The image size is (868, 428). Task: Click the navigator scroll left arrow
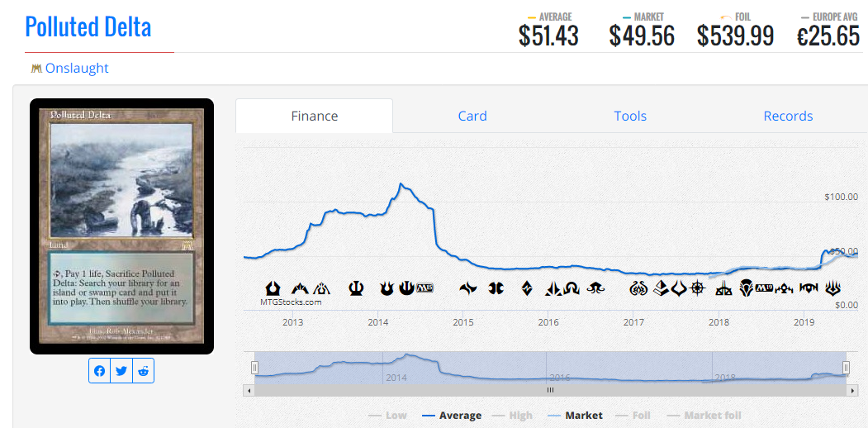249,390
